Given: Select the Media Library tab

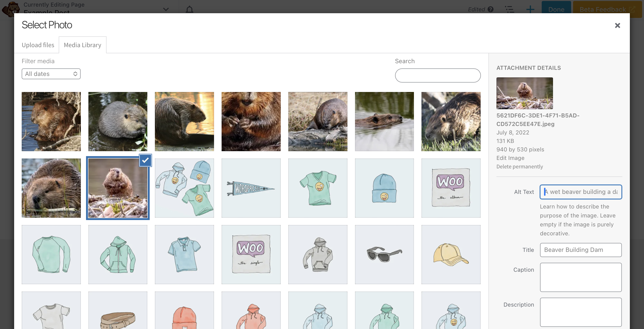Looking at the screenshot, I should pos(83,45).
